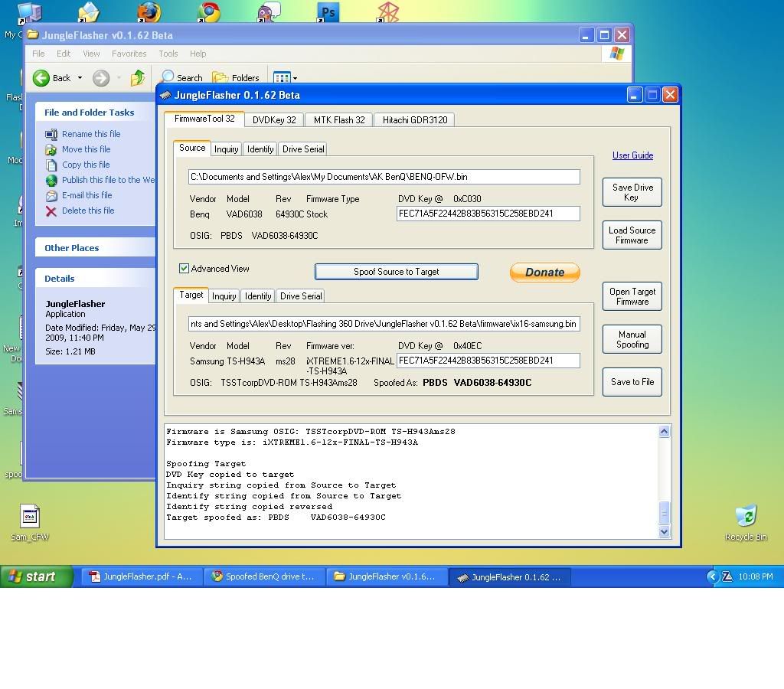Select the Source Drive Serial tab
The height and width of the screenshot is (689, 784).
(303, 149)
